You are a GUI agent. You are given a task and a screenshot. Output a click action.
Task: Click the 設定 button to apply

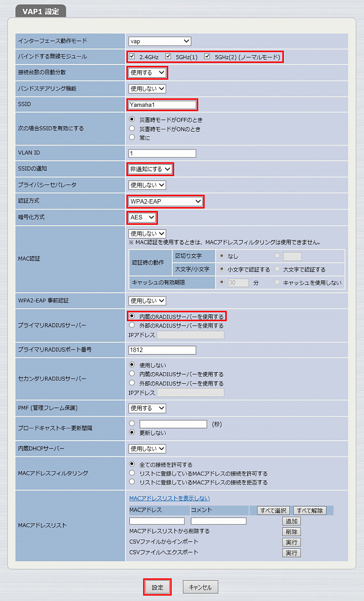[x=157, y=587]
